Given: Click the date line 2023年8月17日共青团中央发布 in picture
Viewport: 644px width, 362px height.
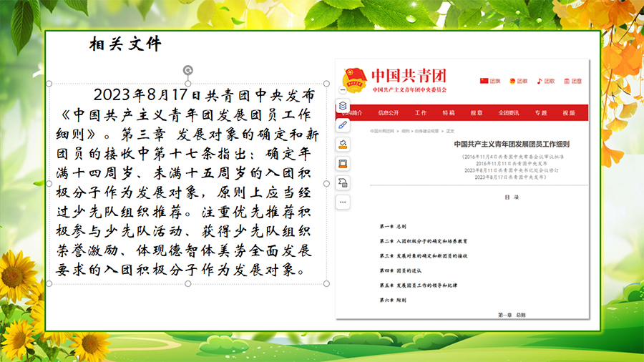Looking at the screenshot, I should pos(511,177).
